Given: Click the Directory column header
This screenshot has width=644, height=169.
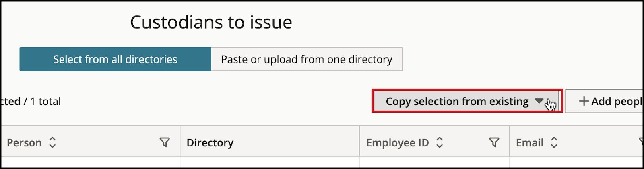Looking at the screenshot, I should (210, 143).
